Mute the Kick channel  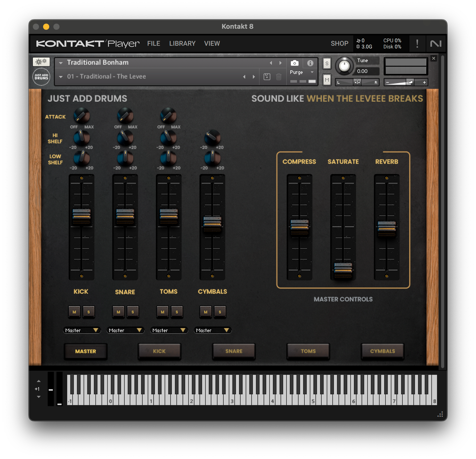(74, 312)
